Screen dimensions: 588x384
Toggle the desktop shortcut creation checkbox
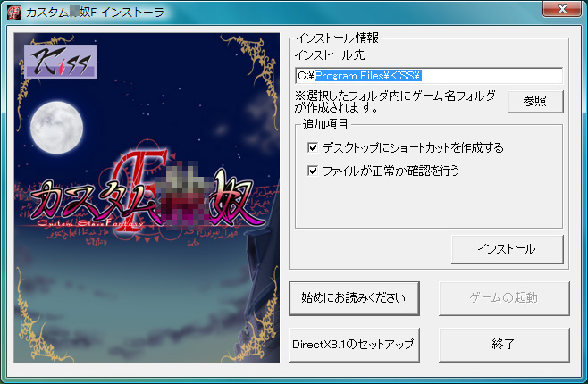(313, 147)
